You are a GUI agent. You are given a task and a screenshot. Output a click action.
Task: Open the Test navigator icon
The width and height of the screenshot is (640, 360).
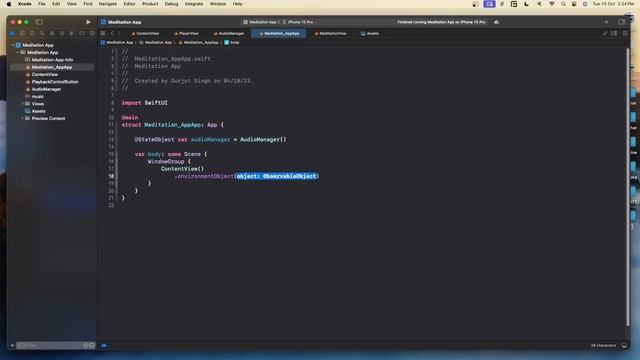pyautogui.click(x=62, y=33)
